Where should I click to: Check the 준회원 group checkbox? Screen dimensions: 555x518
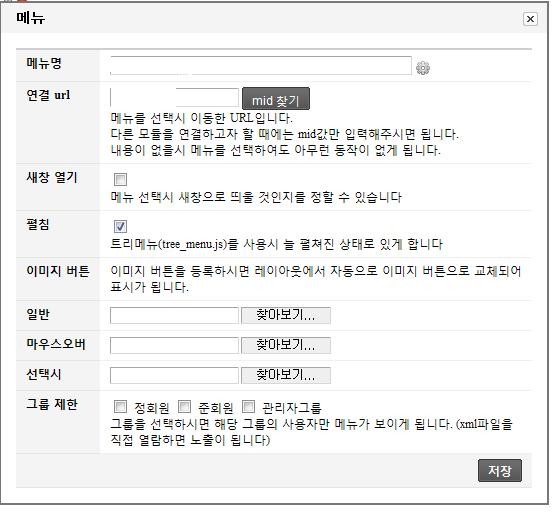(x=184, y=406)
